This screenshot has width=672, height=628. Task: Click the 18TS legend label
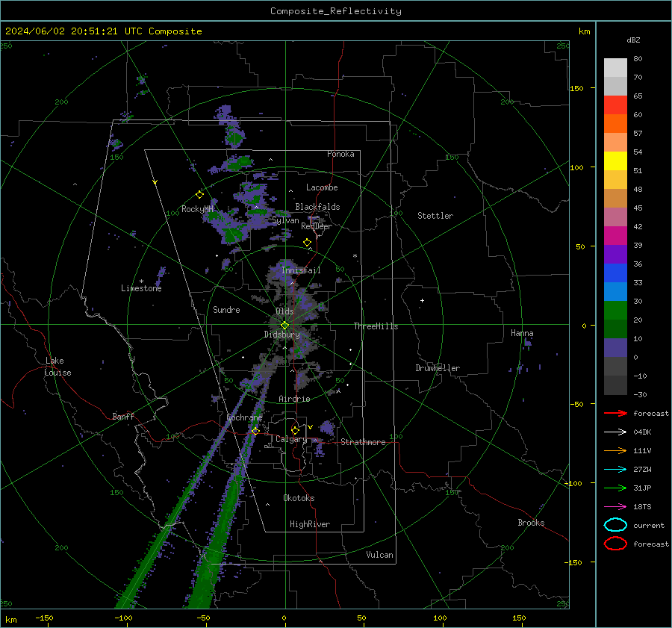(642, 507)
